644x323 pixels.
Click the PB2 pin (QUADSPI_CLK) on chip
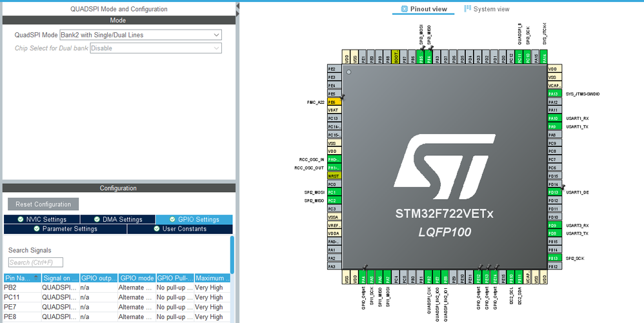coord(428,277)
